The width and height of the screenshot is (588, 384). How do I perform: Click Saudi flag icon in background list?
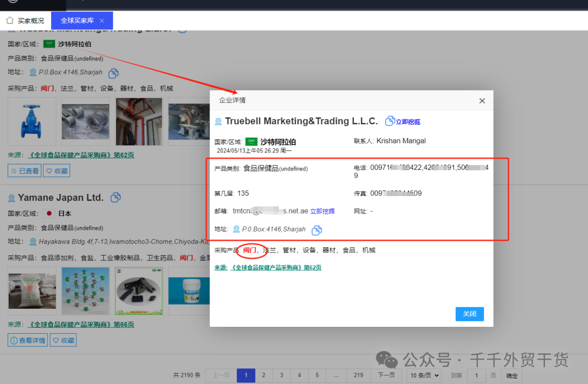click(49, 44)
